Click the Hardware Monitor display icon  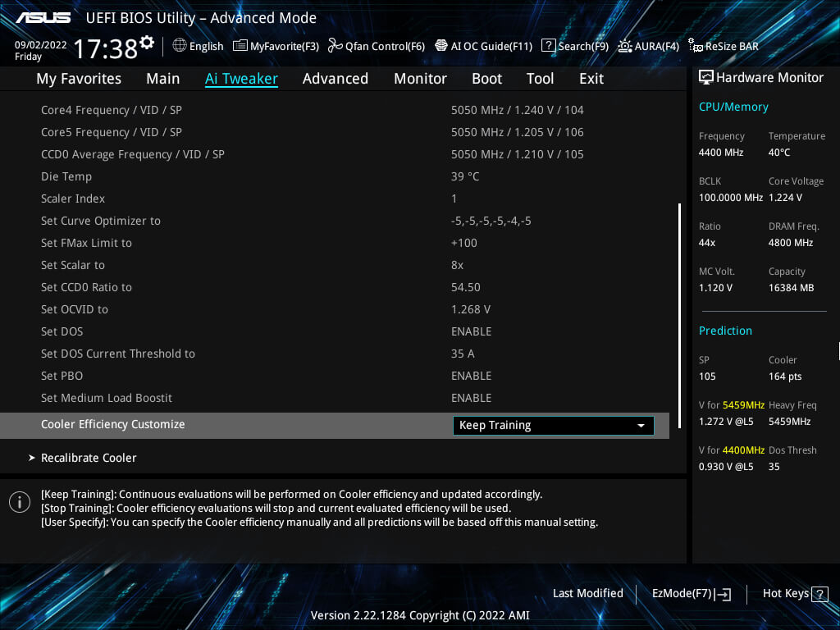(706, 77)
